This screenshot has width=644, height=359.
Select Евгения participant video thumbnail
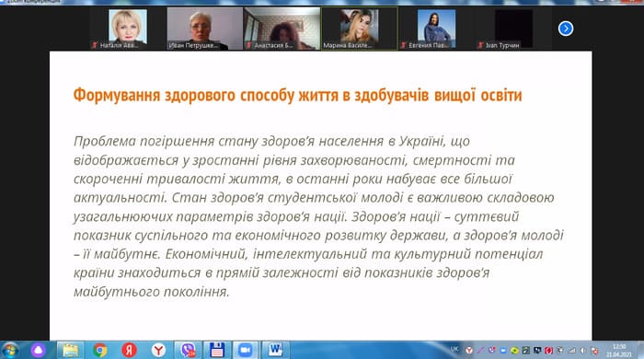click(x=436, y=29)
